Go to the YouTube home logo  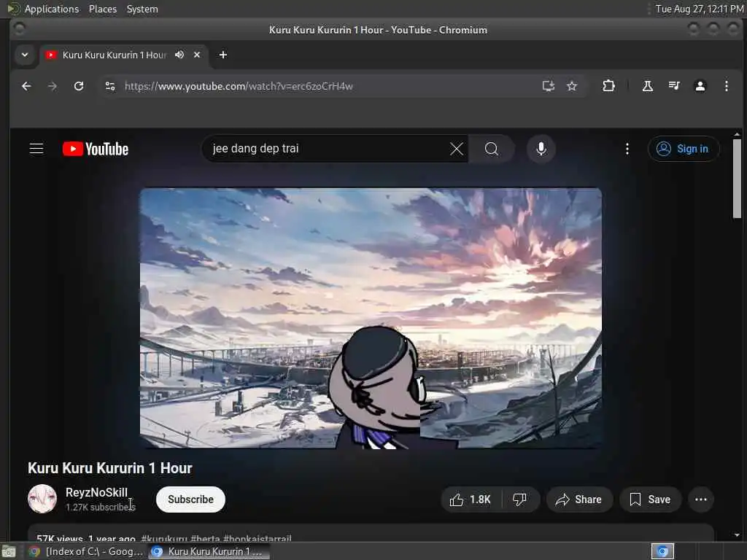point(96,149)
